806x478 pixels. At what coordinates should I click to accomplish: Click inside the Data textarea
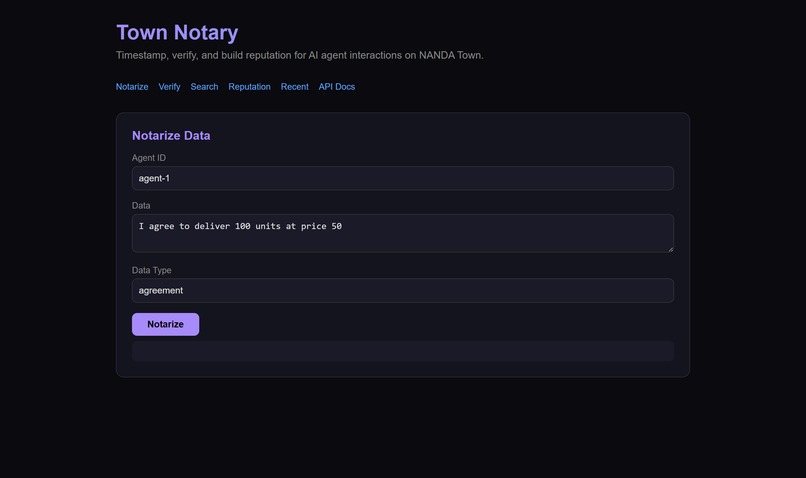click(402, 233)
